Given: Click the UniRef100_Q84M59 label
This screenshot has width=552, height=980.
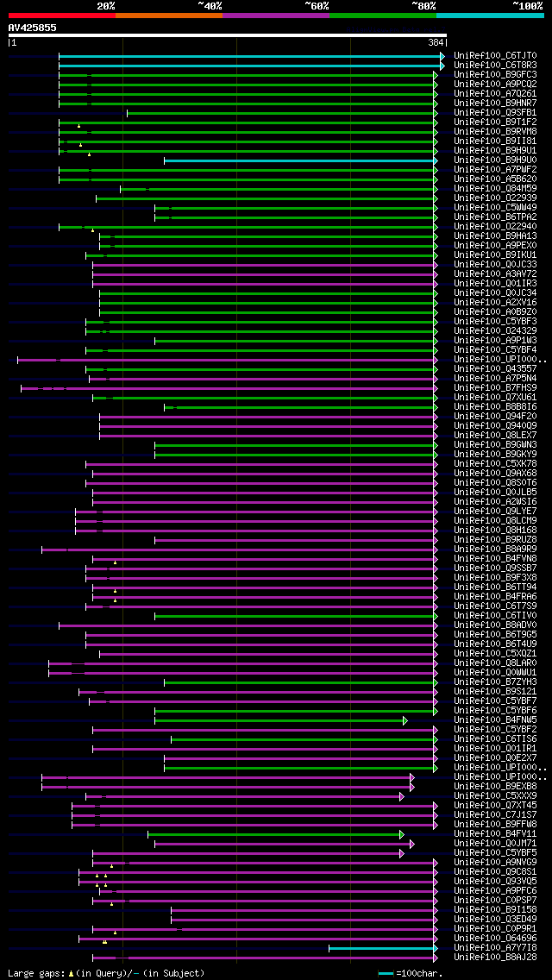Looking at the screenshot, I should click(495, 189).
